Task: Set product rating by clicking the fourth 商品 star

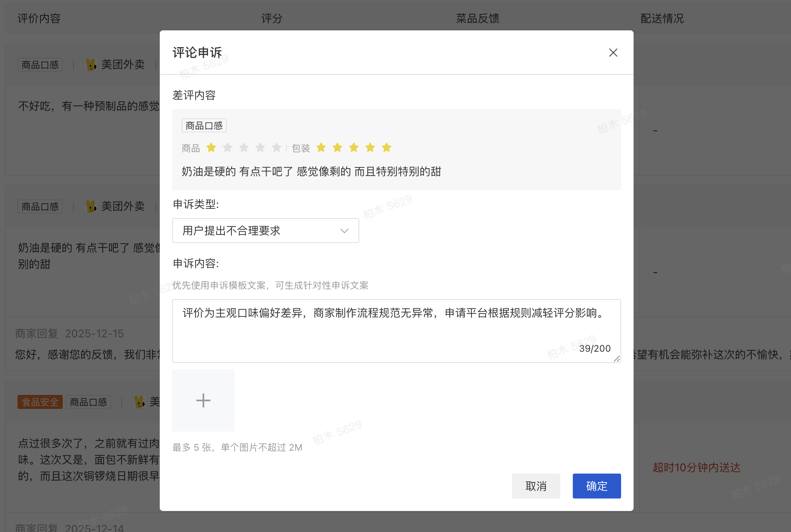Action: click(x=260, y=147)
